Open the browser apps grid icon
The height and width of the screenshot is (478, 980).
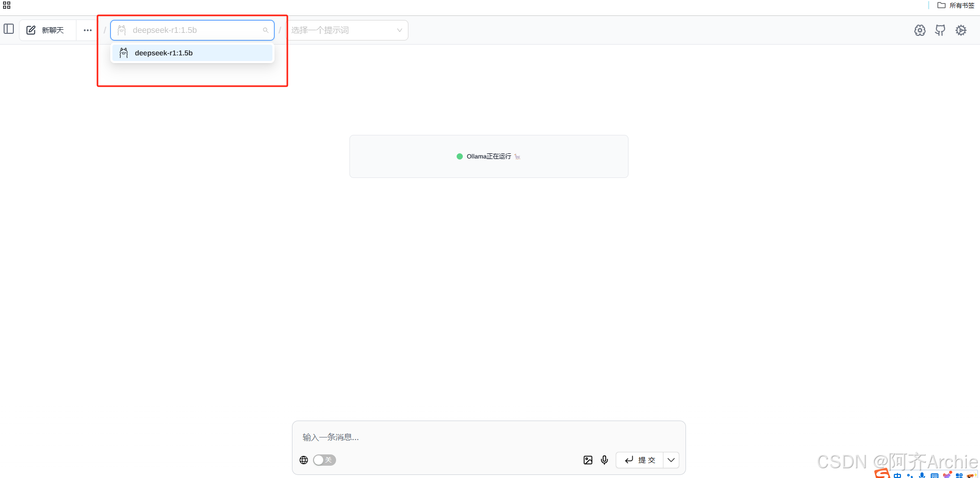pos(7,5)
